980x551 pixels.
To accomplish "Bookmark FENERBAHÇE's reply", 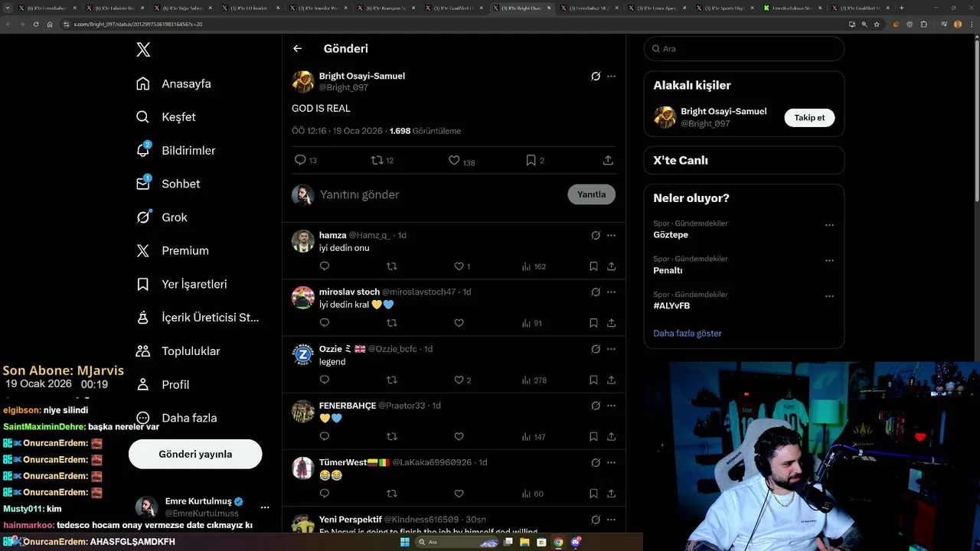I will click(x=593, y=436).
